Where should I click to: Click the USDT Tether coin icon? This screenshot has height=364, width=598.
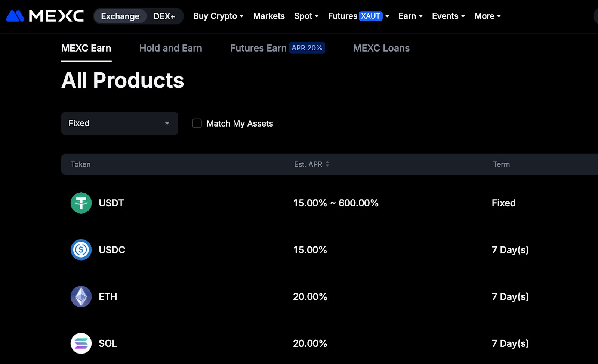[x=81, y=203]
